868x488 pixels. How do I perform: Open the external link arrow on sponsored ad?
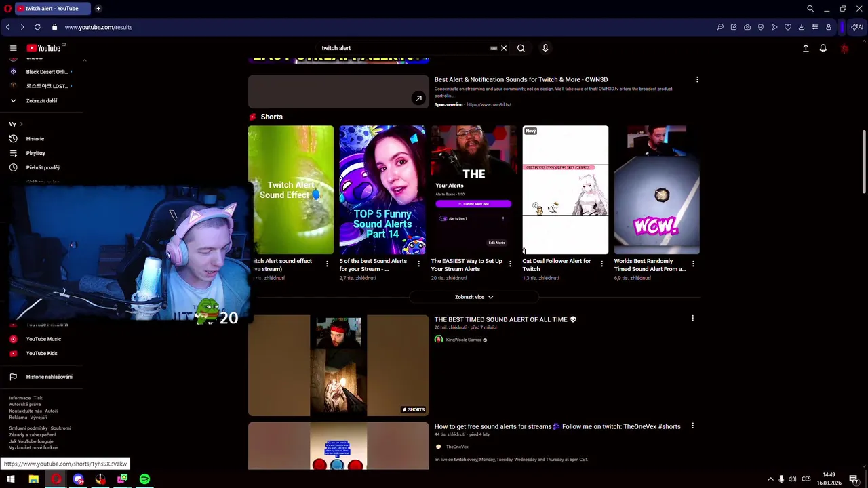(418, 98)
